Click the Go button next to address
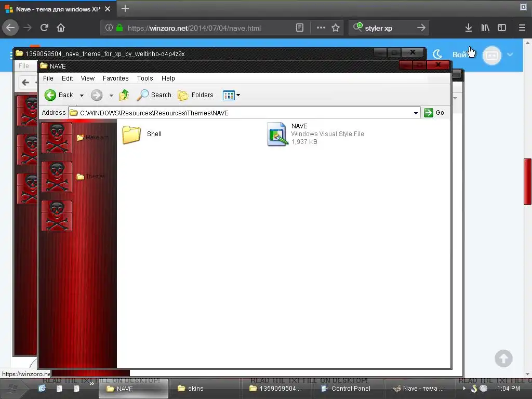The height and width of the screenshot is (399, 532). coord(434,113)
